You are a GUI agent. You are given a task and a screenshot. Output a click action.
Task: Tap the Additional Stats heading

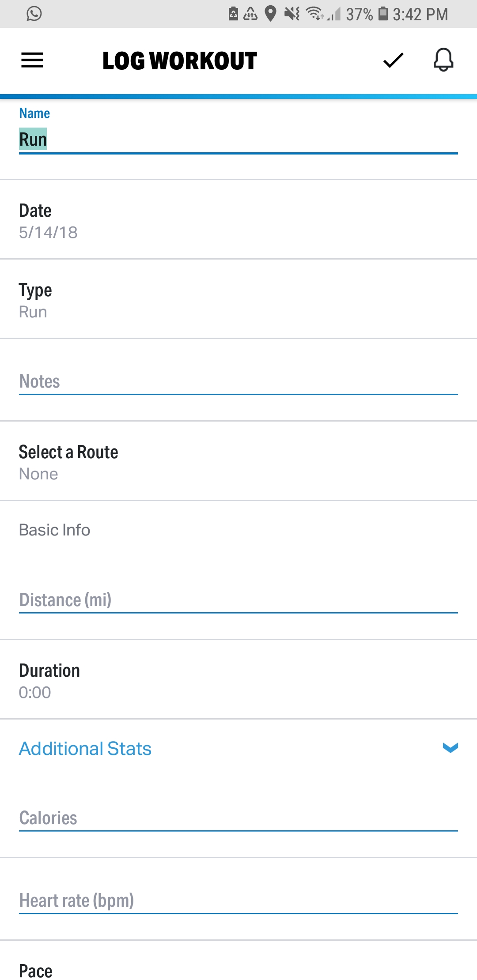[85, 748]
